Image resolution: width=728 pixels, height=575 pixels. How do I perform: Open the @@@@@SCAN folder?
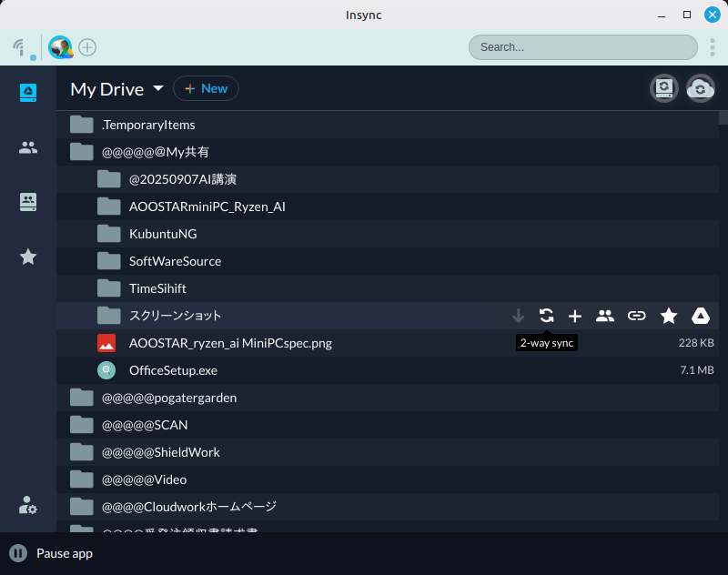145,425
